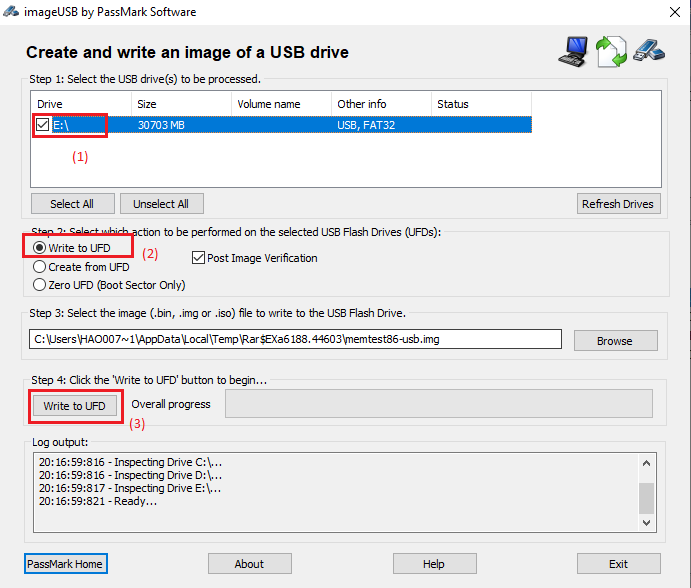Select the Write to UFD radio option
This screenshot has width=691, height=588.
(41, 248)
